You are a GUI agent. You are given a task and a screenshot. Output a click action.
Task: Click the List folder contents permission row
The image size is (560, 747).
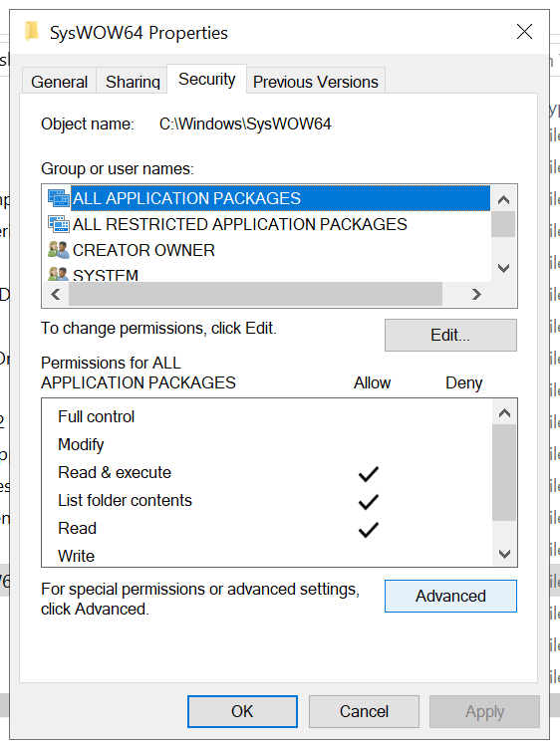click(267, 500)
